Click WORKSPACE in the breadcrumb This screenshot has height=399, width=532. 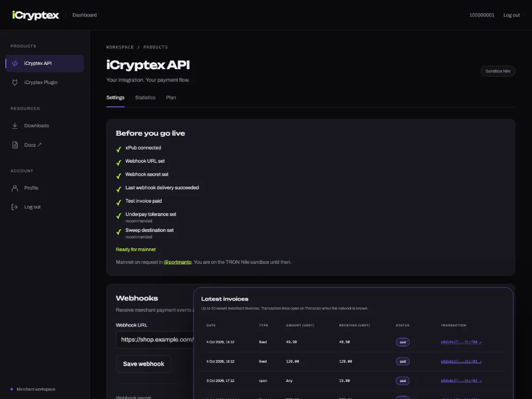coord(120,47)
